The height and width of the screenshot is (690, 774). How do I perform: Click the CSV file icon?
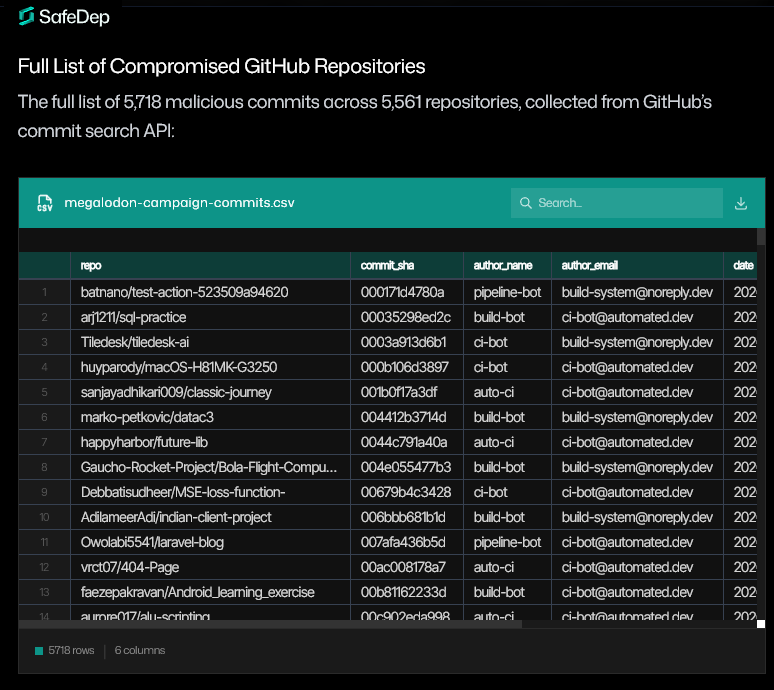click(x=45, y=203)
